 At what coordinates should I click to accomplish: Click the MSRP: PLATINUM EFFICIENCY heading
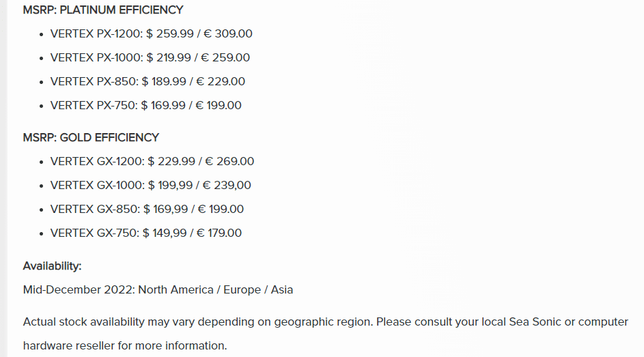(x=103, y=10)
